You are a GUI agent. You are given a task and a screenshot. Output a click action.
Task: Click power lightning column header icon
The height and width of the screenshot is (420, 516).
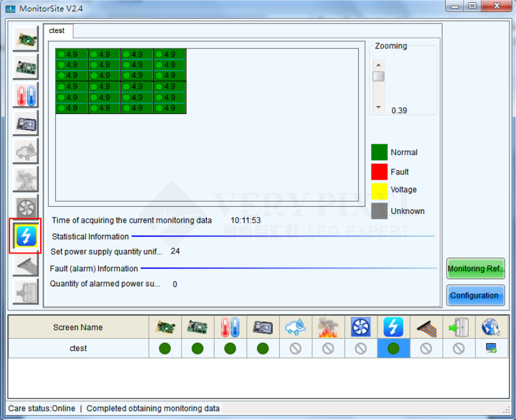coord(393,327)
